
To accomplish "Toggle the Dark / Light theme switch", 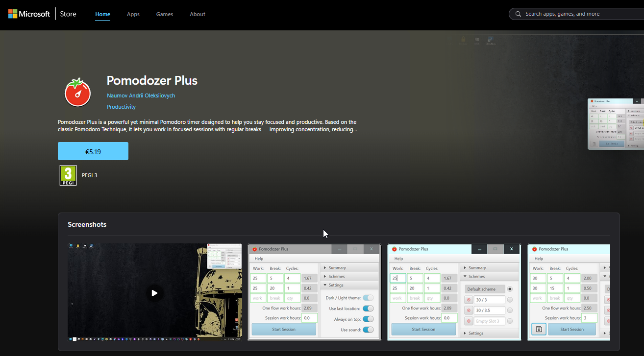I will coord(368,298).
